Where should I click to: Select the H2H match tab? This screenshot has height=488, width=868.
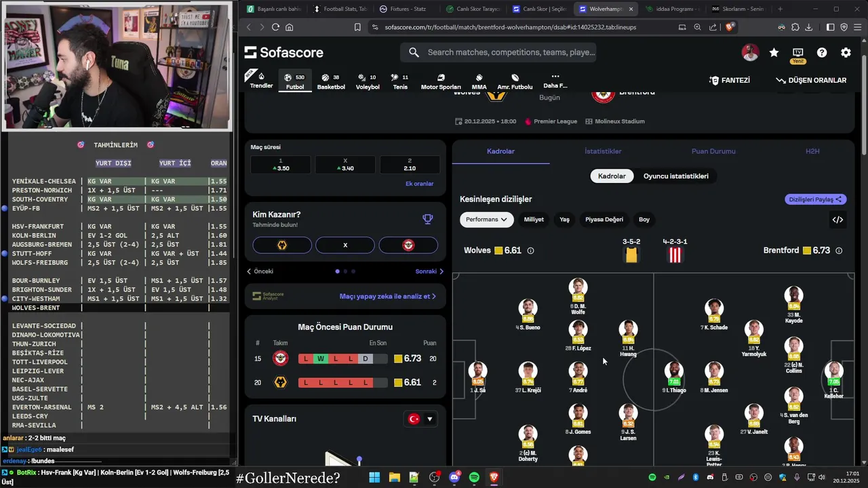[x=812, y=151]
